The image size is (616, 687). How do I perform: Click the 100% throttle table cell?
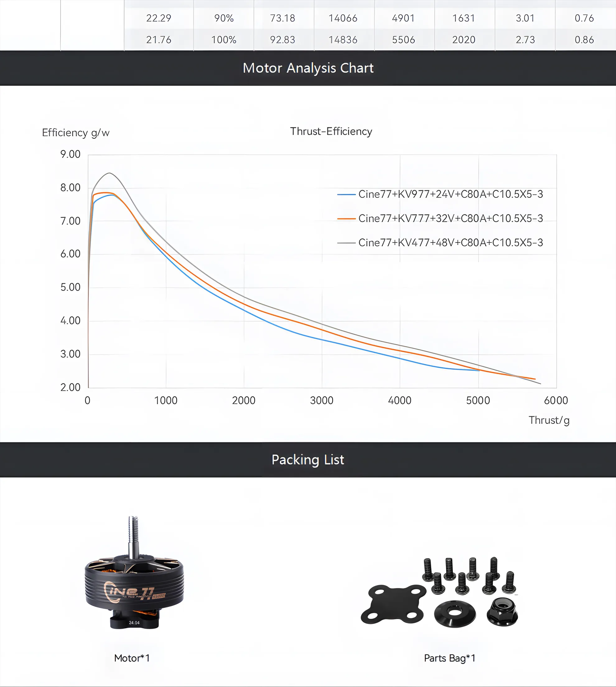click(224, 40)
